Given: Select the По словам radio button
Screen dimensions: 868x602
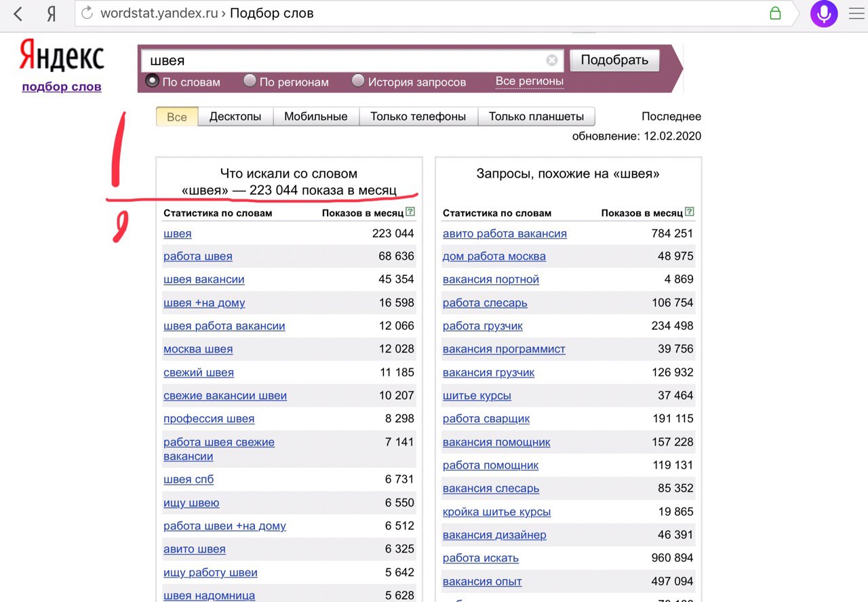Looking at the screenshot, I should coord(153,81).
